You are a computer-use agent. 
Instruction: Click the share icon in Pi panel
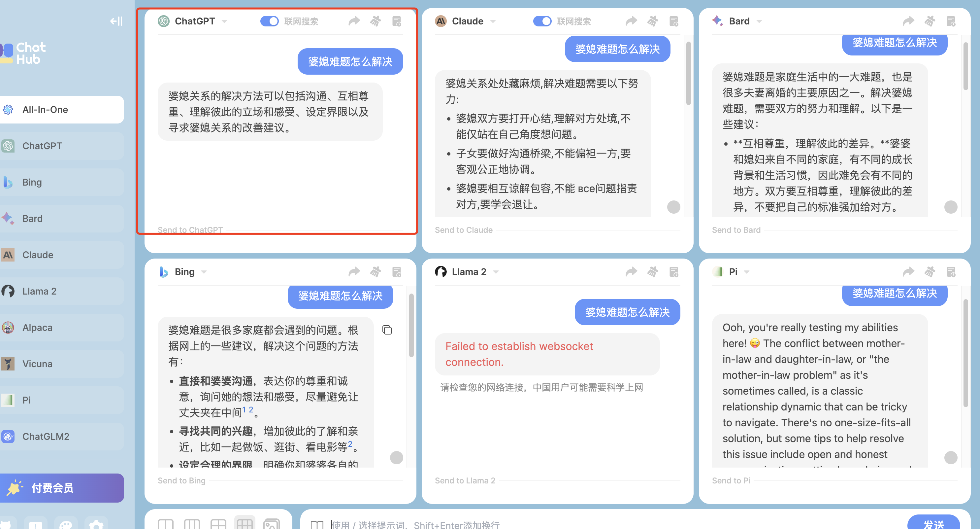908,271
